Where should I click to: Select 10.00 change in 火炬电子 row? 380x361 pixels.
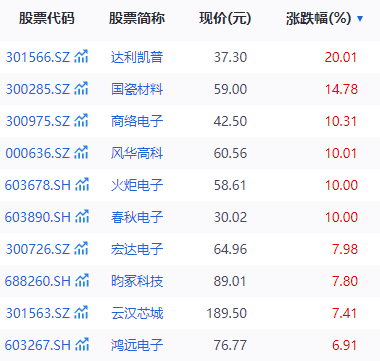(x=341, y=185)
